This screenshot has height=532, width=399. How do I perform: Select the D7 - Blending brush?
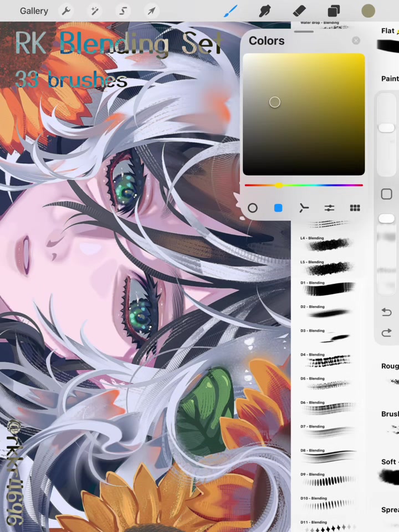(x=327, y=432)
